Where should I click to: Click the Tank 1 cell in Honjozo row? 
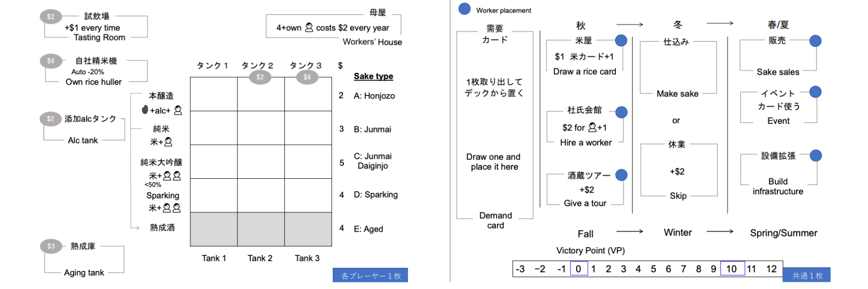[214, 94]
